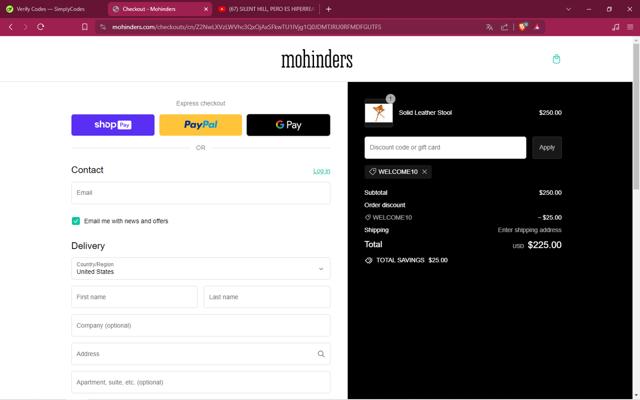
Task: Click the share icon in address bar
Action: tap(504, 27)
